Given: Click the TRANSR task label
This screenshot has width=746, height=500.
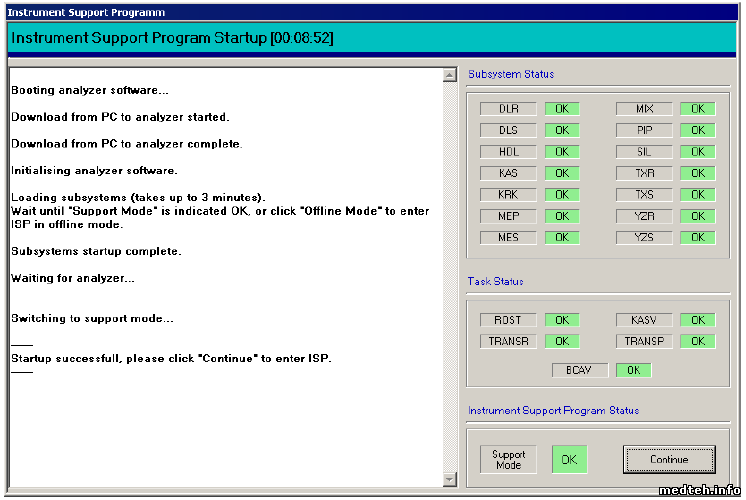Looking at the screenshot, I should pos(508,341).
